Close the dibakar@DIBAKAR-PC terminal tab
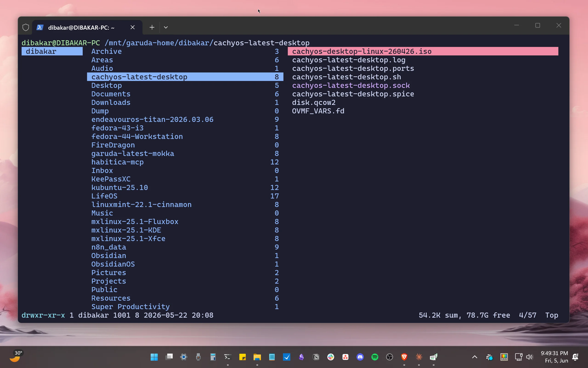Screen dimensions: 588x368 pos(133,27)
